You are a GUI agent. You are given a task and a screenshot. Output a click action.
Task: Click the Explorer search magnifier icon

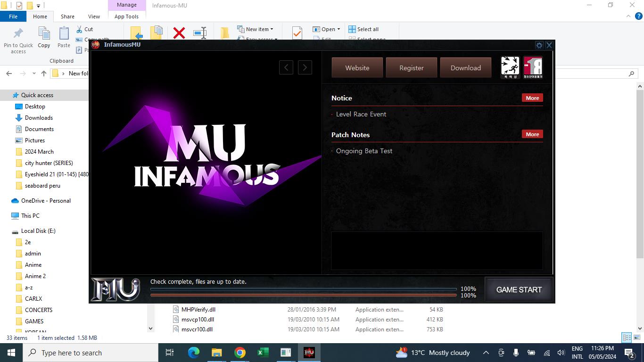632,74
